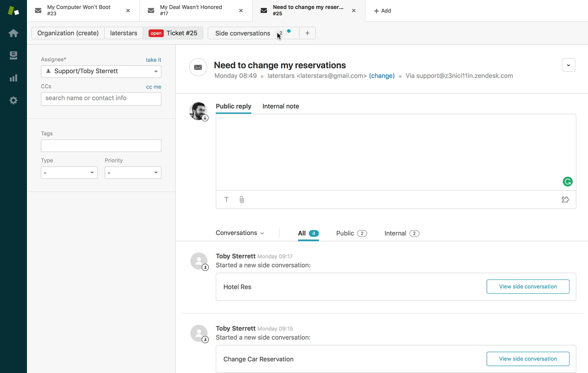This screenshot has width=588, height=373.
Task: Click the text formatting T icon
Action: pos(227,200)
